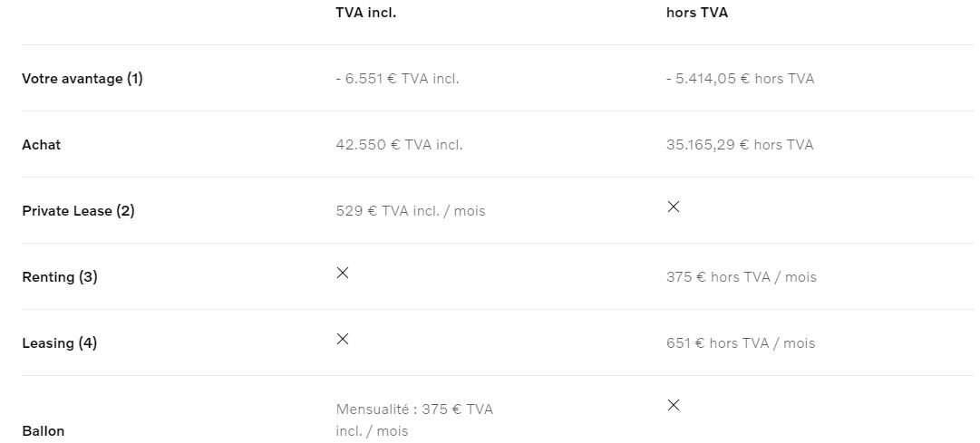The width and height of the screenshot is (980, 443).
Task: Click the '- 6.551 € TVA incl.' value
Action: point(397,79)
